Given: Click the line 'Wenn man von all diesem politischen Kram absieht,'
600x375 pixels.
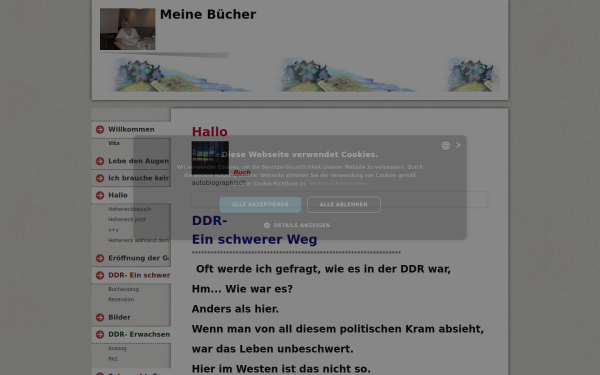Looking at the screenshot, I should pyautogui.click(x=338, y=329).
